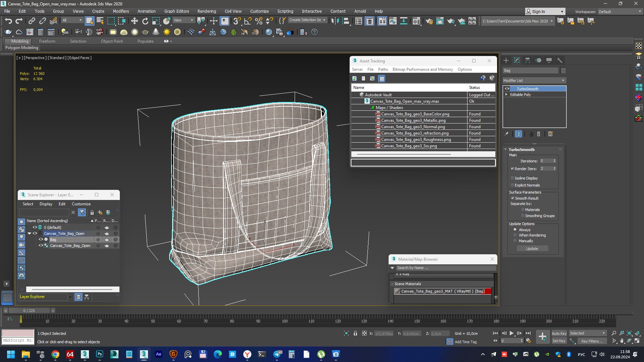The width and height of the screenshot is (644, 362).
Task: Open the Modify command panel tab
Action: (x=517, y=60)
